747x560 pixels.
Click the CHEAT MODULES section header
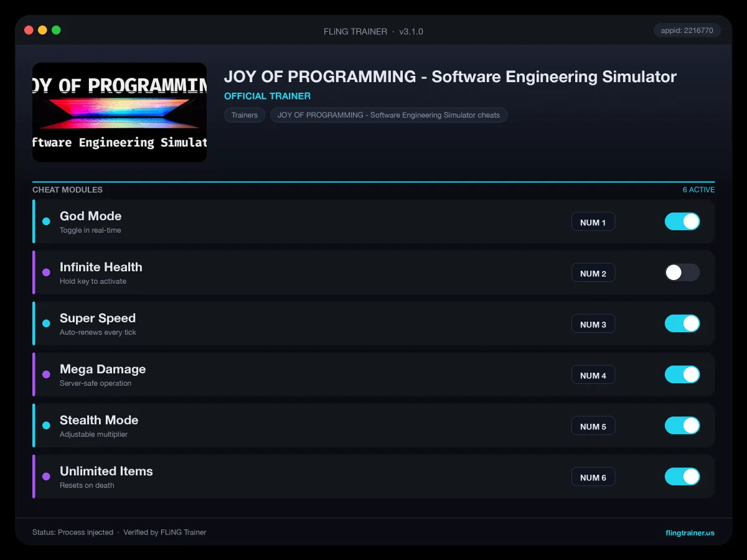click(67, 190)
